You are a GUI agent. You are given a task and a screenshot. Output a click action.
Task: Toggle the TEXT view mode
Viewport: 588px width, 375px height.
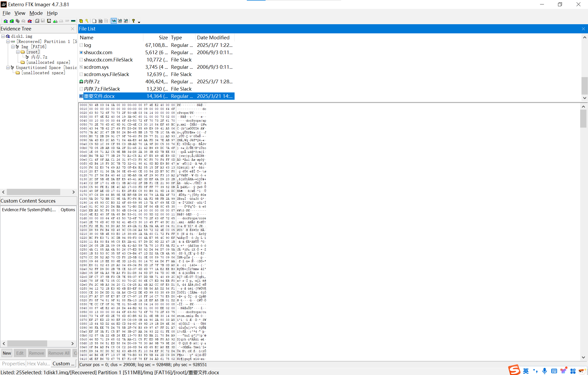(x=120, y=21)
